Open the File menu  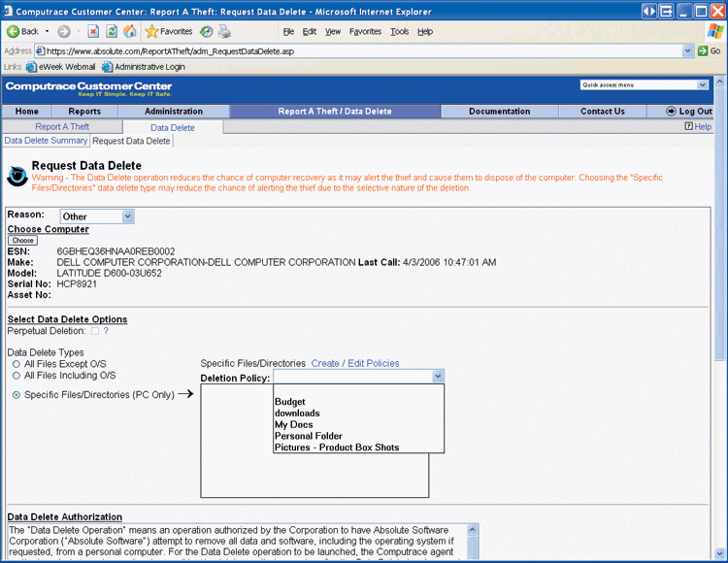(288, 32)
